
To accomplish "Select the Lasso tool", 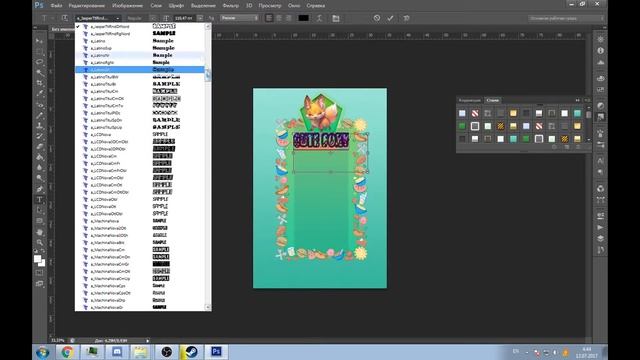I will pyautogui.click(x=40, y=62).
